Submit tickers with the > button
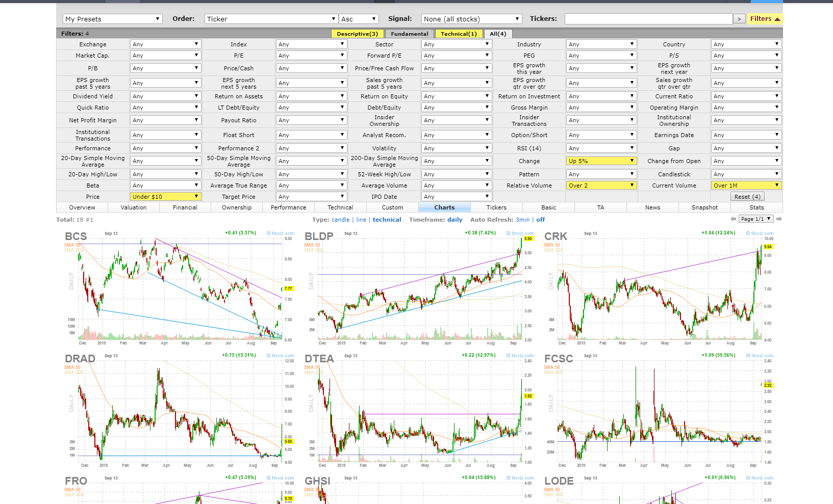The image size is (833, 504). click(739, 19)
